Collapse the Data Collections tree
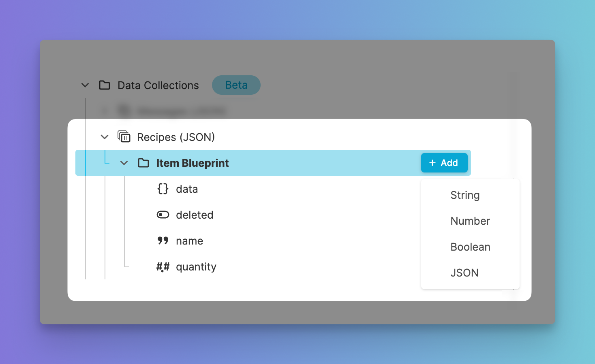The image size is (595, 364). (85, 85)
